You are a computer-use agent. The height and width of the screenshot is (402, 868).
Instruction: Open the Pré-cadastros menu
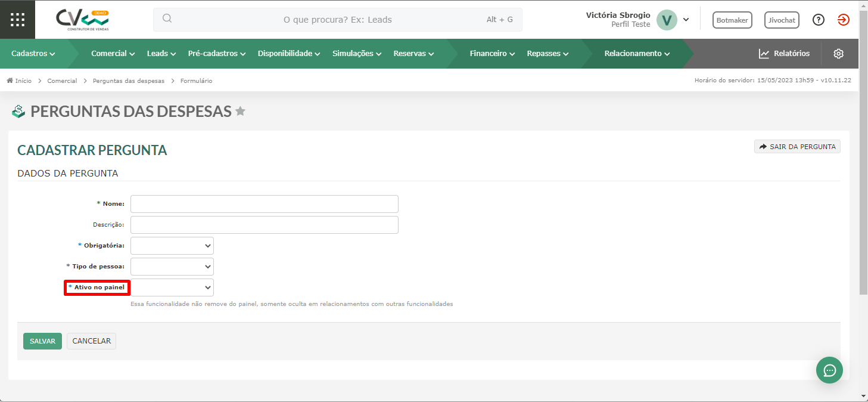tap(217, 54)
